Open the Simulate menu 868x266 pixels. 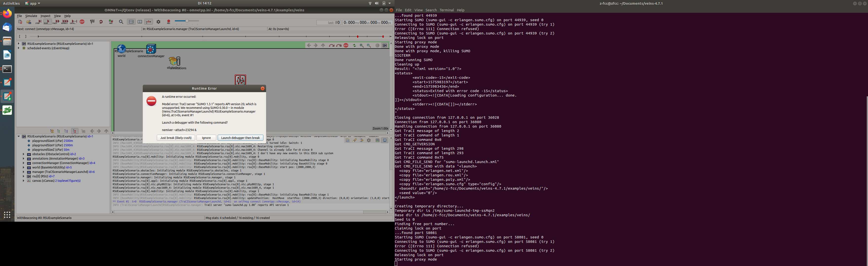click(31, 16)
